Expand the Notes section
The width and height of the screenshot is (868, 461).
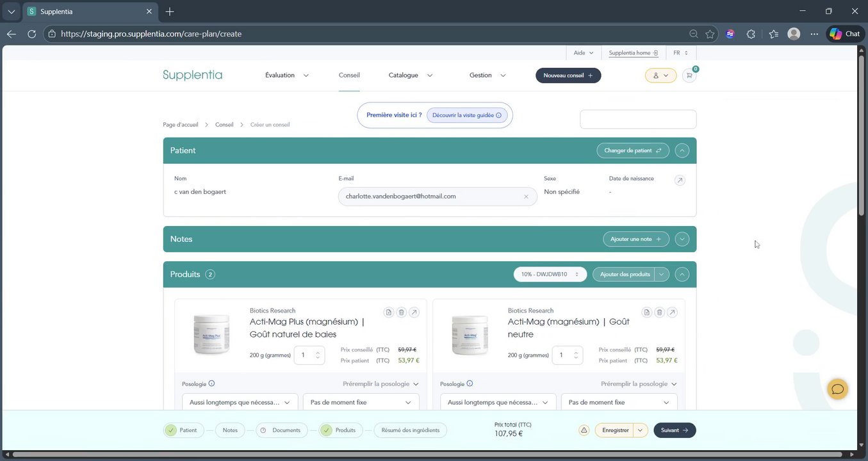(x=682, y=239)
